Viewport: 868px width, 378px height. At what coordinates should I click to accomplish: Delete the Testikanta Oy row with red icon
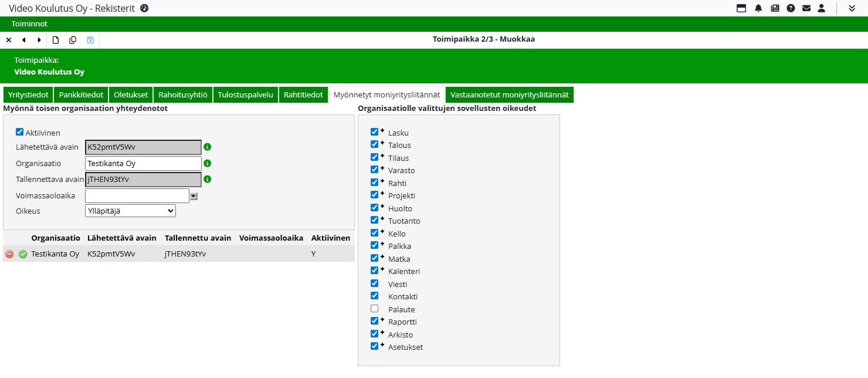point(9,254)
